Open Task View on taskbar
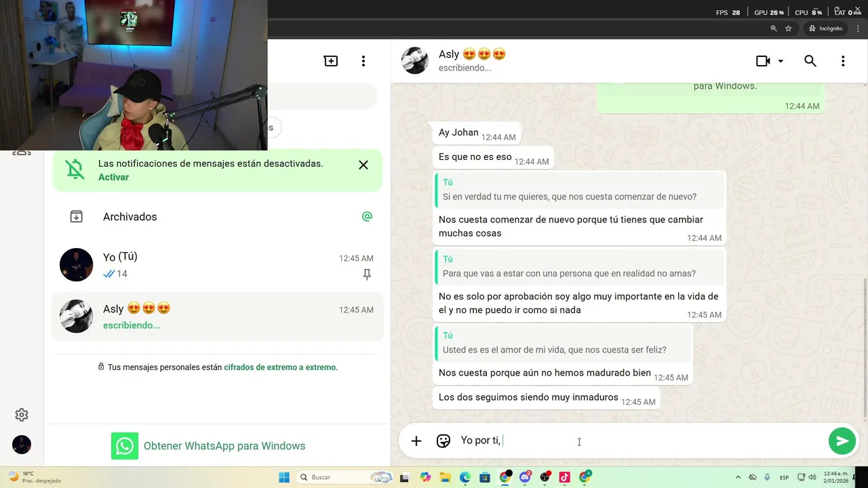Viewport: 868px width, 488px height. click(405, 477)
